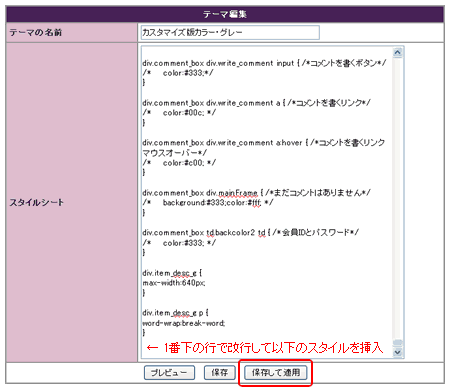Click the line containing 'color:#c00;'
The image size is (450, 389).
point(179,163)
